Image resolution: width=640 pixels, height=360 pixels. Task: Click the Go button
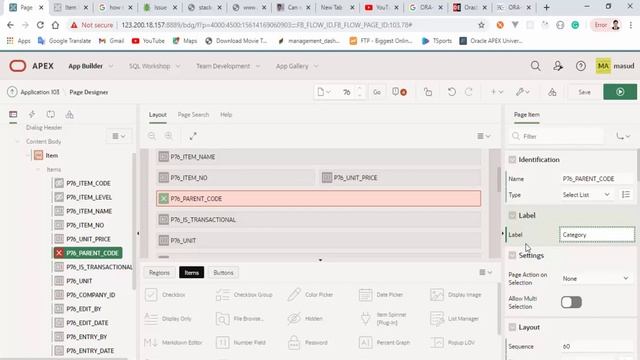pos(377,92)
